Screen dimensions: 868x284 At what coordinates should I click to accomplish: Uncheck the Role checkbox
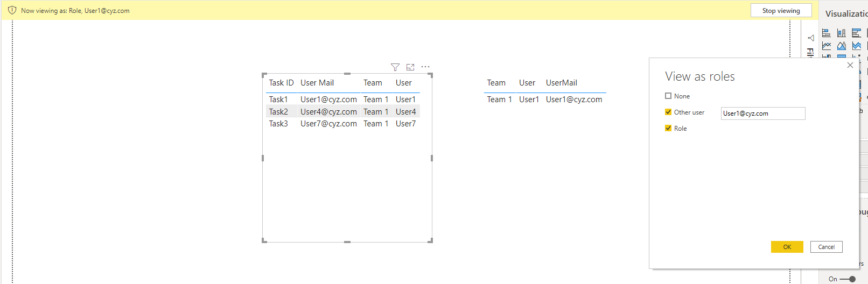pos(668,128)
